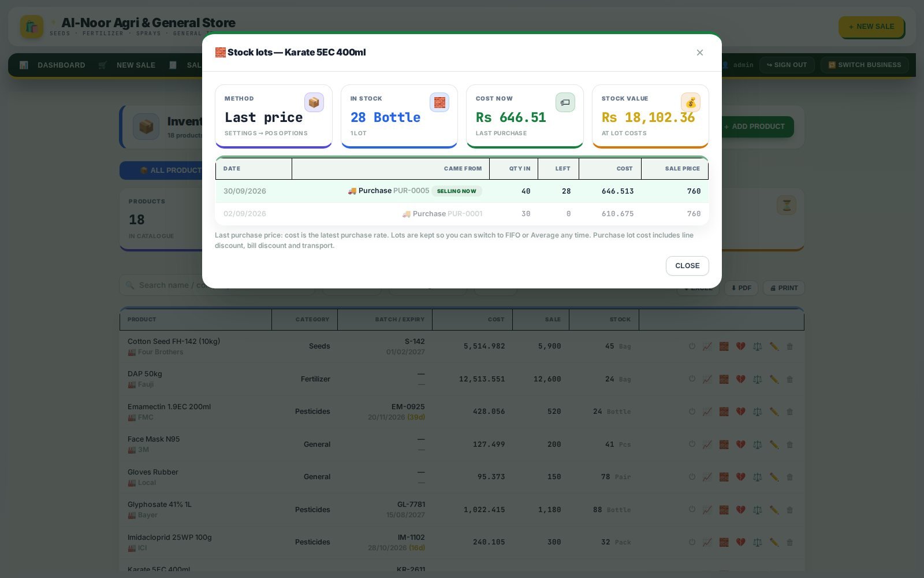The image size is (924, 578).
Task: Edit Cotton Seed FH-142 with the pencil icon
Action: coord(774,347)
